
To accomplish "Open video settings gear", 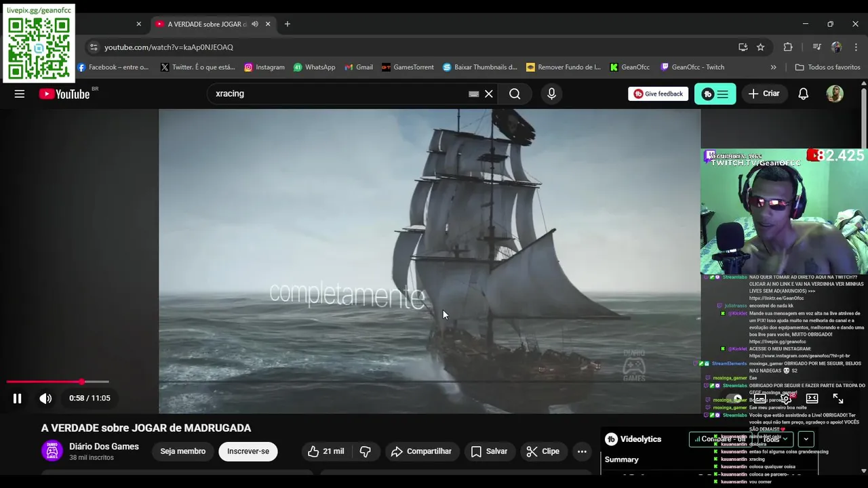I will pyautogui.click(x=786, y=399).
